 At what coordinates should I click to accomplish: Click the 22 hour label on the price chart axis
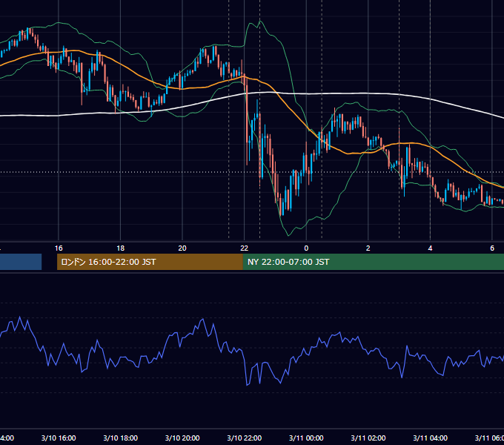245,248
